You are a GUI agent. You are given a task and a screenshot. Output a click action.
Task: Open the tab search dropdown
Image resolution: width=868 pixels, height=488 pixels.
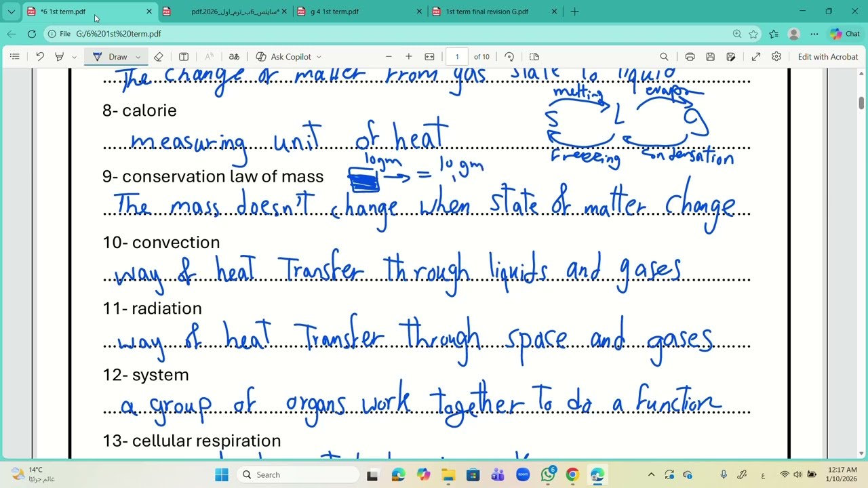(11, 12)
